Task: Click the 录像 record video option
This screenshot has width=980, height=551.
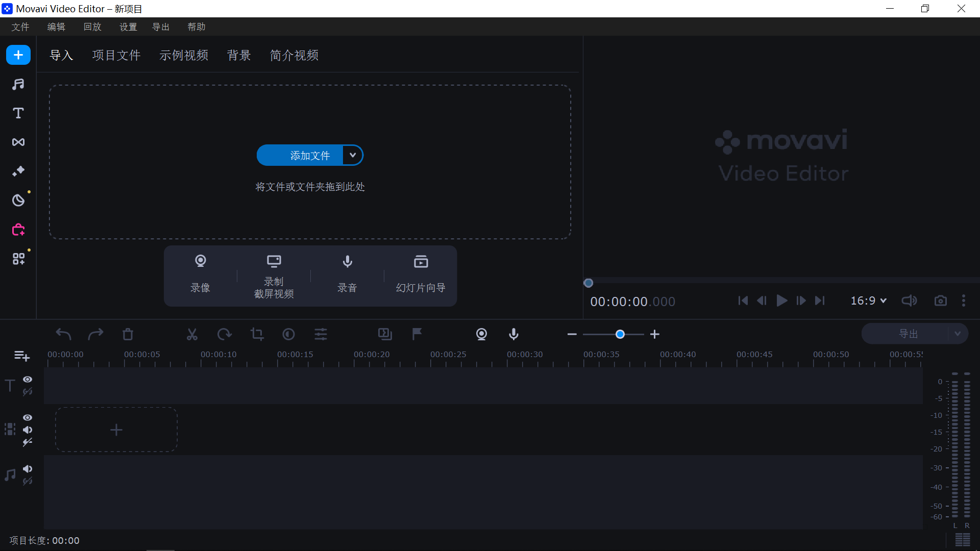Action: pos(200,275)
